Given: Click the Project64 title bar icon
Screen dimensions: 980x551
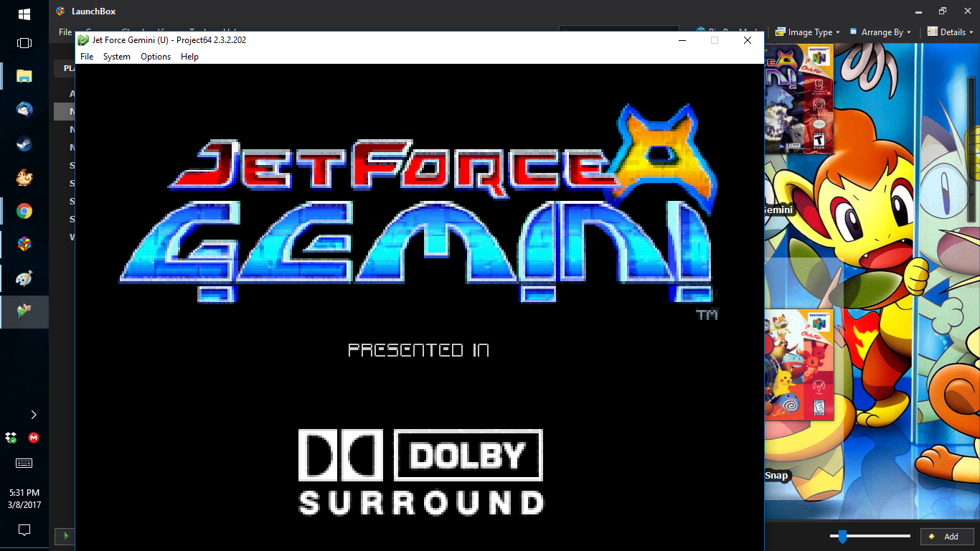Looking at the screenshot, I should pos(83,40).
